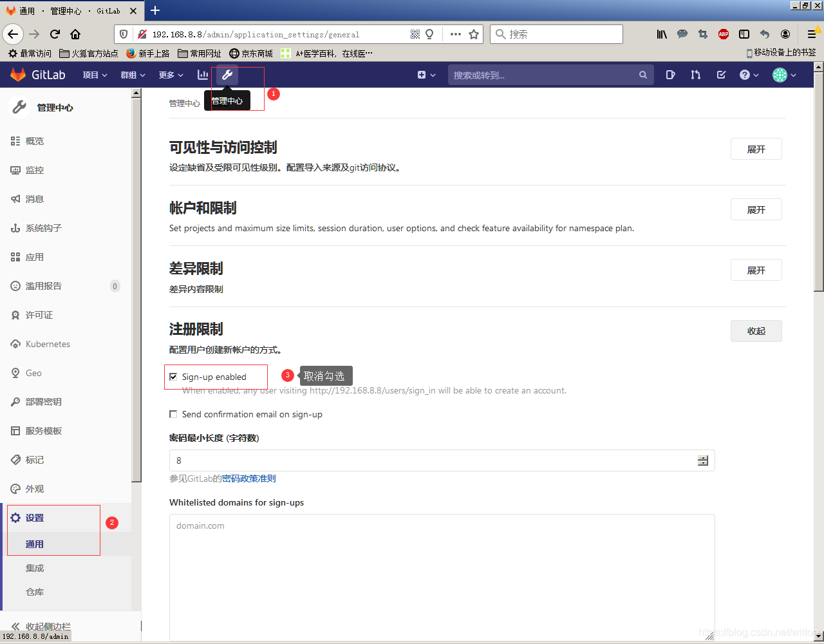
Task: Open the Firefox library icon
Action: [x=662, y=34]
